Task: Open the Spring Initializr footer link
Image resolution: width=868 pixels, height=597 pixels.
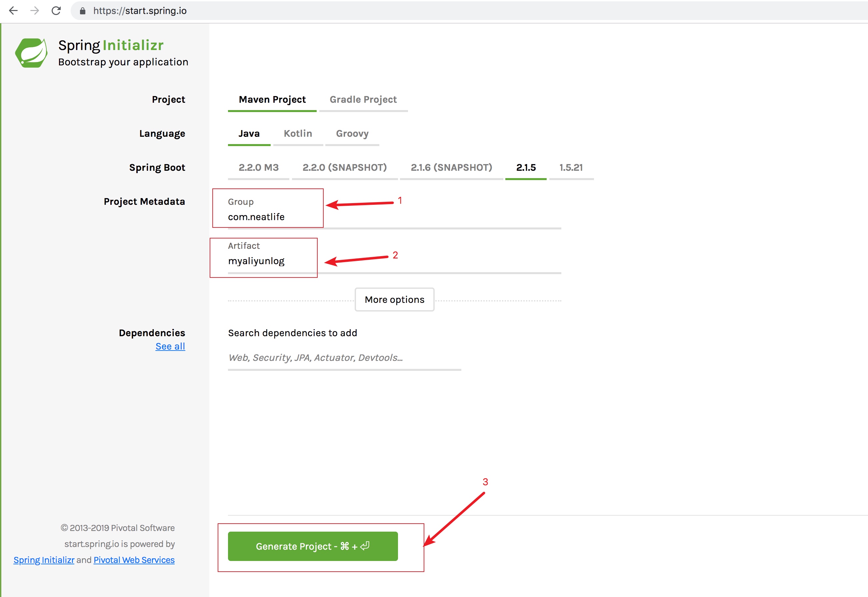Action: (44, 560)
